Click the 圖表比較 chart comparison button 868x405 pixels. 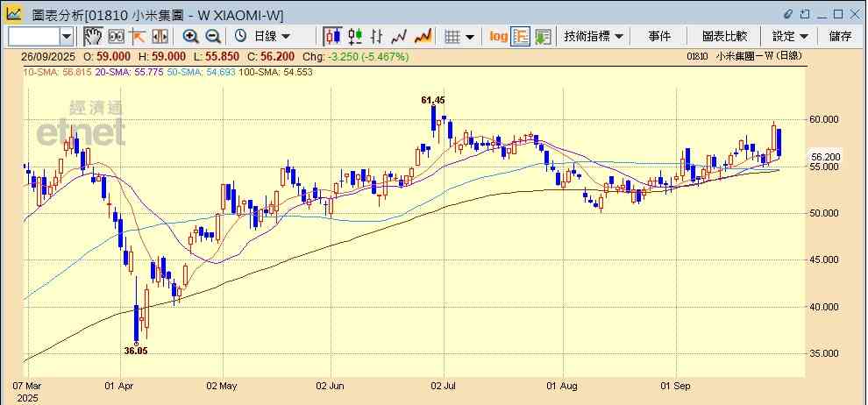[724, 37]
